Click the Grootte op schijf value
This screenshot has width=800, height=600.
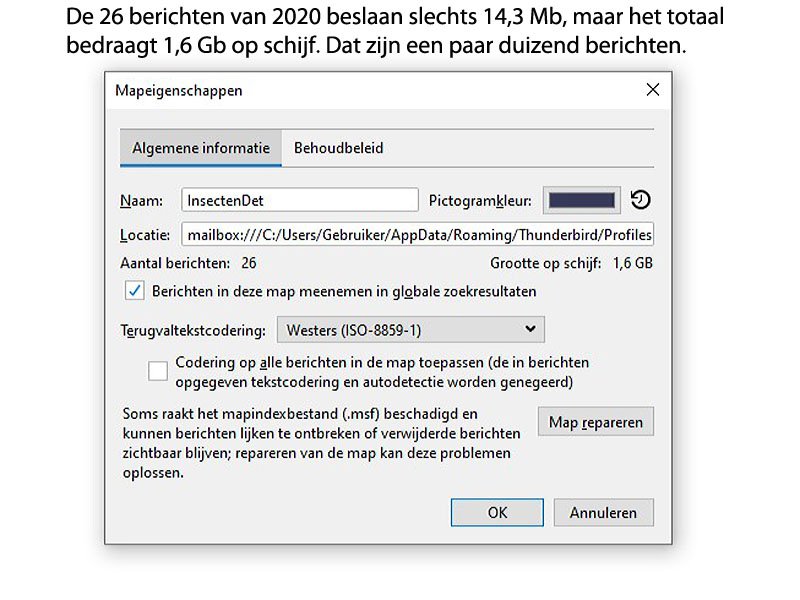click(x=632, y=264)
